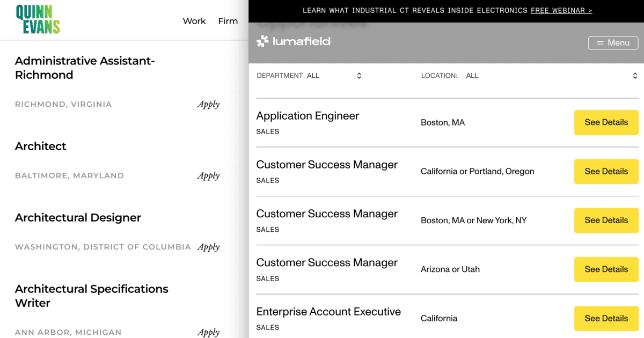Apply for the Architectural Designer role
This screenshot has height=338, width=644.
pos(208,247)
